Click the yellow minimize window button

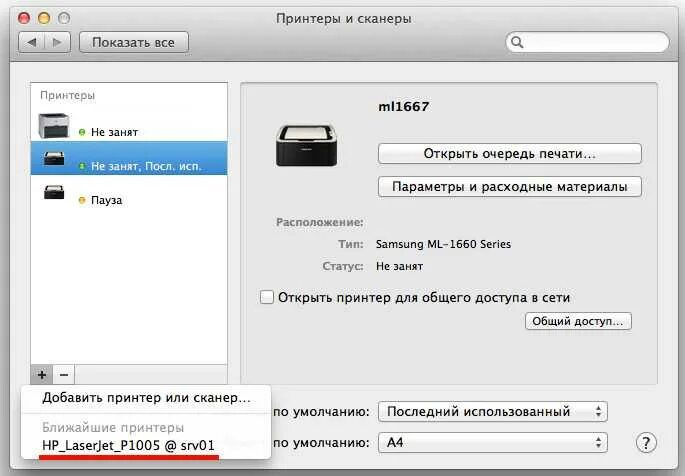[44, 18]
